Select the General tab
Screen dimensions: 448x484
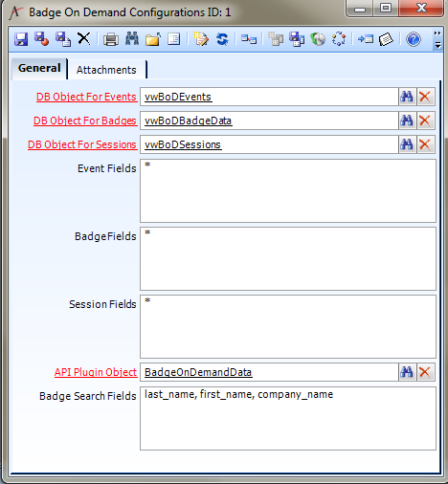pos(39,68)
